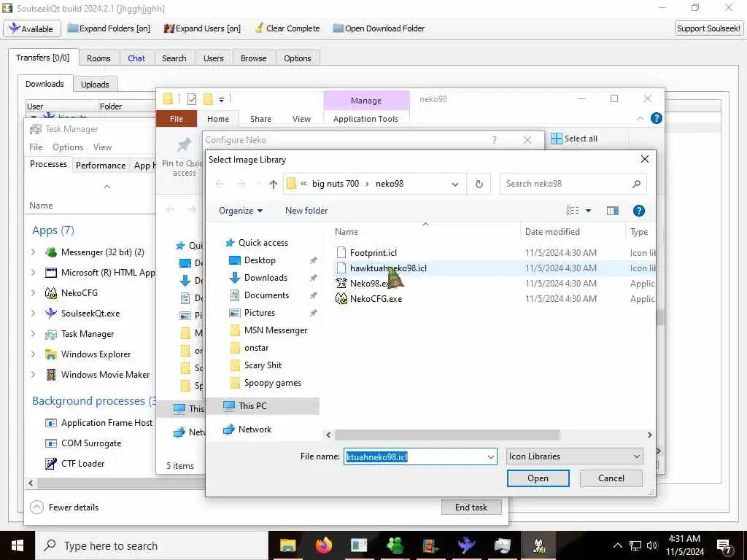
Task: Open the Icon Libraries file type dropdown
Action: click(574, 456)
